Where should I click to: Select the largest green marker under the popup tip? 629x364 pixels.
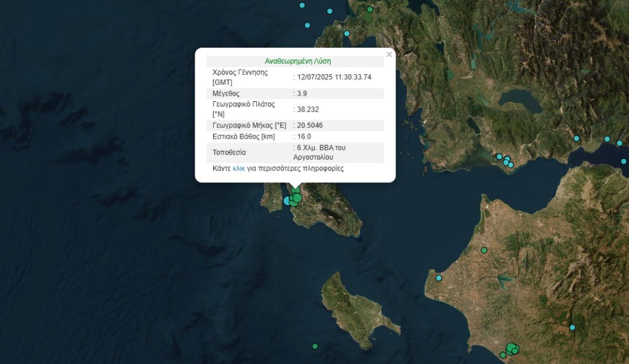point(297,198)
